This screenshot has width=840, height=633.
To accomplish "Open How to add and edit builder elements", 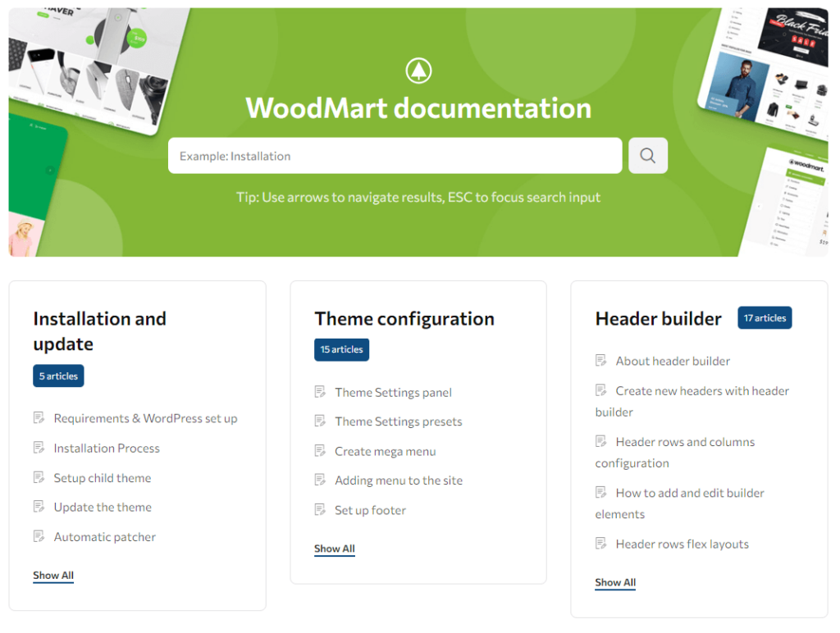I will 680,503.
